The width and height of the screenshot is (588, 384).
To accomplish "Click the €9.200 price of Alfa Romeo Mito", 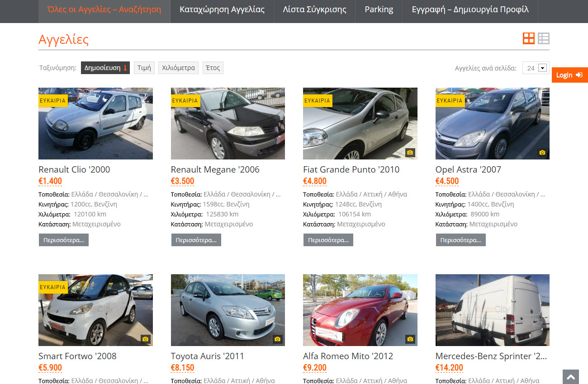I will (x=315, y=368).
